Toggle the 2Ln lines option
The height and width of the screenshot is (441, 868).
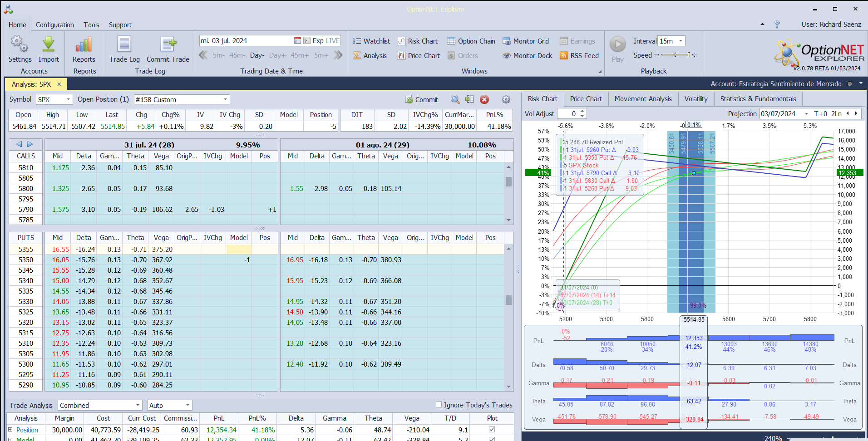(836, 114)
